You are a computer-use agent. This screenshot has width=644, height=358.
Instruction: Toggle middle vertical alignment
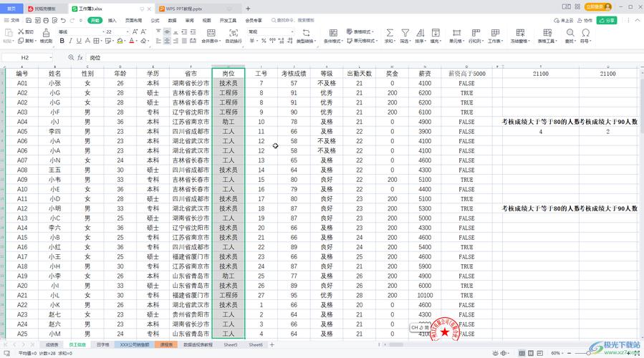coord(167,32)
